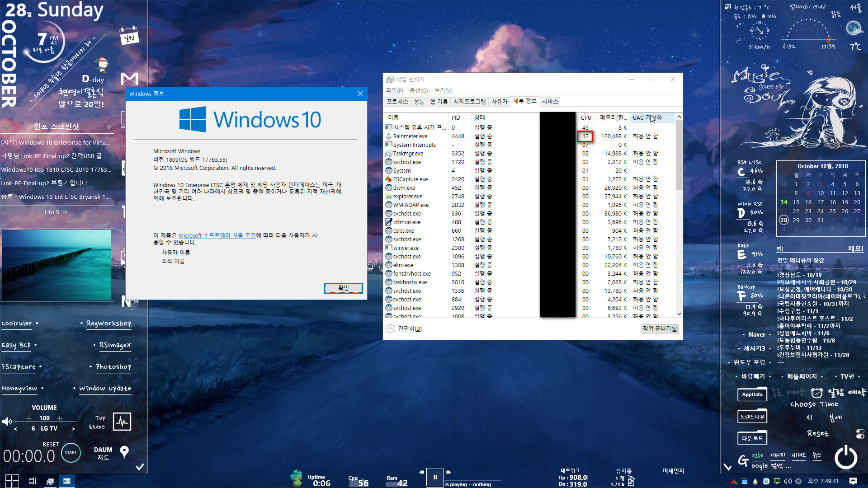Open the 다운 로드 folder shortcut
Image resolution: width=868 pixels, height=488 pixels.
pos(752,438)
